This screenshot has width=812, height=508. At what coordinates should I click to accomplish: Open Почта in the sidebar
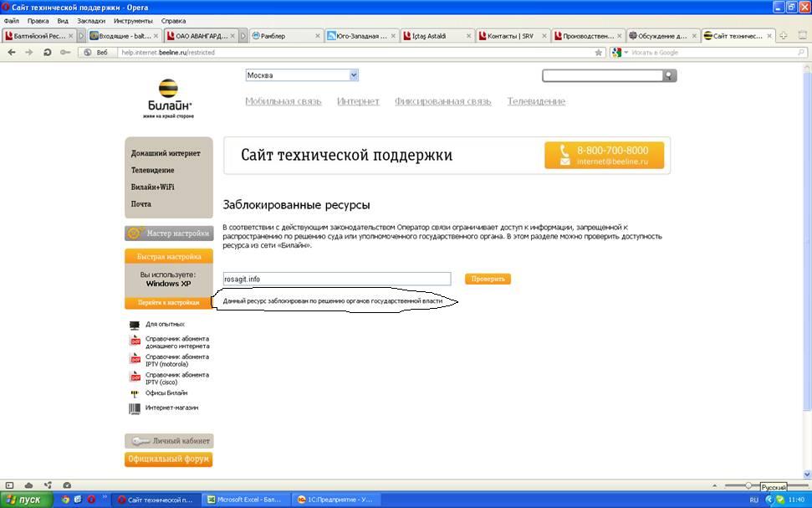(140, 204)
